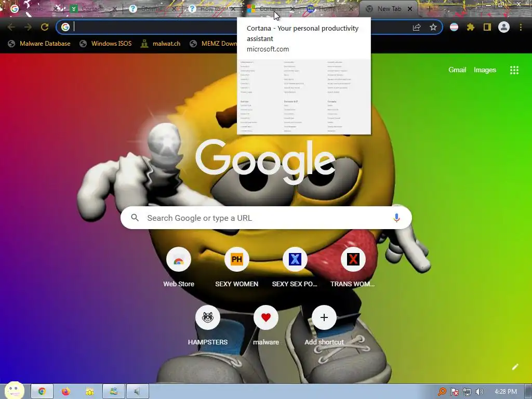The image size is (532, 399).
Task: Open Chrome's three-dot menu
Action: [x=521, y=27]
